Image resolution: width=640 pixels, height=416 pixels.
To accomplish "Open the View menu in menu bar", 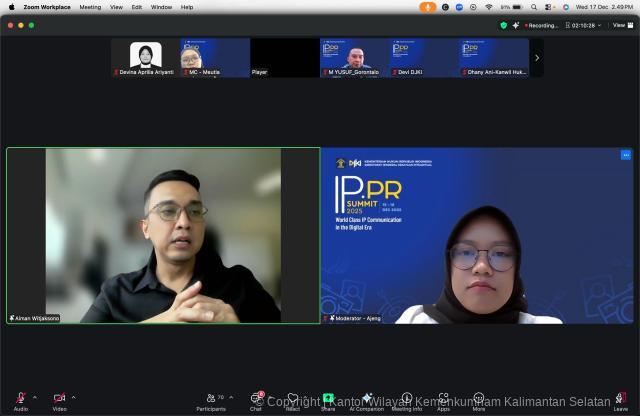I will coord(116,7).
